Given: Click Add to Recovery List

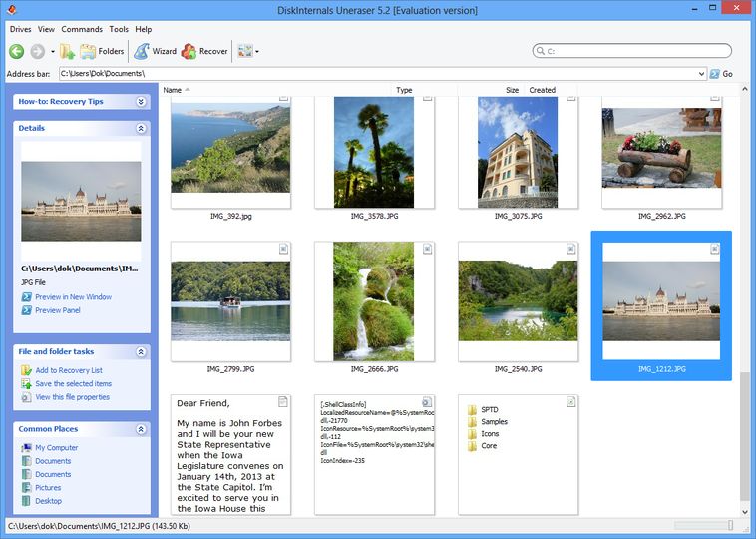Looking at the screenshot, I should 68,370.
